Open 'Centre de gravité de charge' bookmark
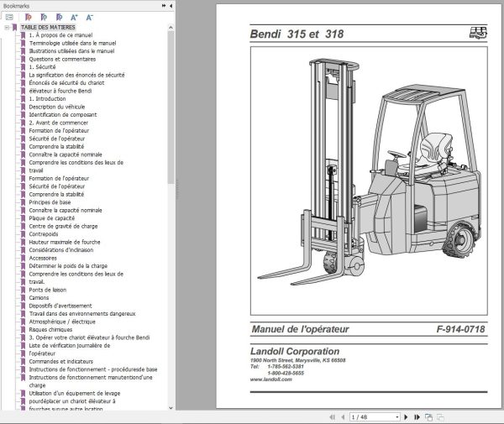504x424 pixels. click(x=63, y=226)
